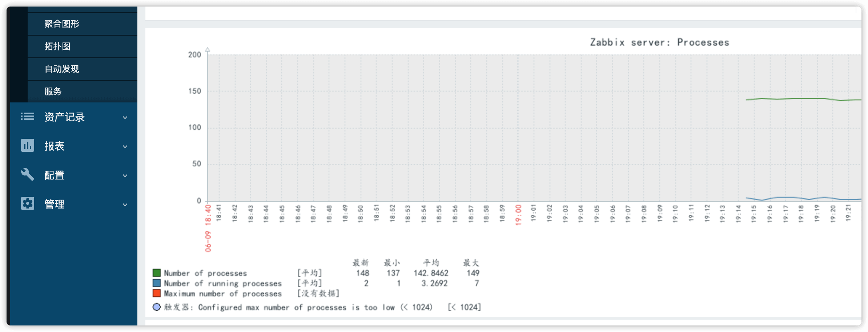The width and height of the screenshot is (868, 332).
Task: Click the [没有数据] label
Action: (x=318, y=293)
